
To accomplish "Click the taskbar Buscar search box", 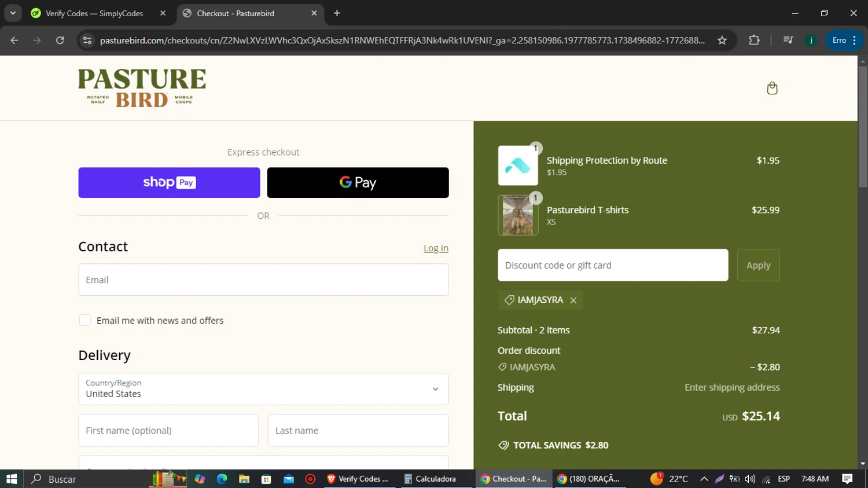I will [x=87, y=479].
